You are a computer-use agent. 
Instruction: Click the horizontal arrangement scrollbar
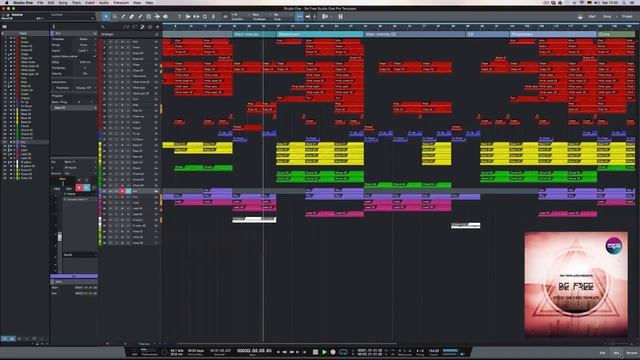[286, 344]
